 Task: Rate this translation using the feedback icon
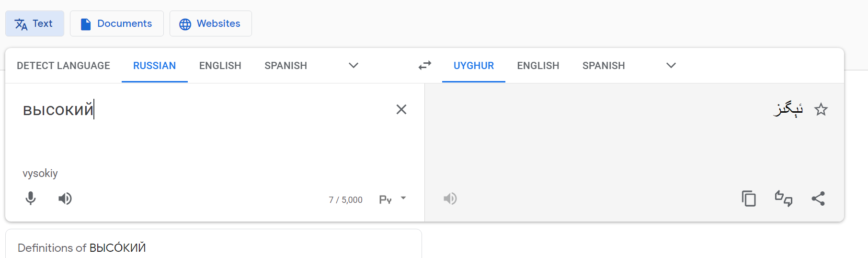783,199
